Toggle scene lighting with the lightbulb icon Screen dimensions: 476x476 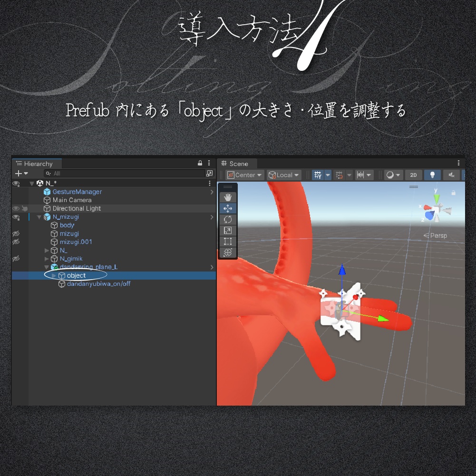coord(432,175)
